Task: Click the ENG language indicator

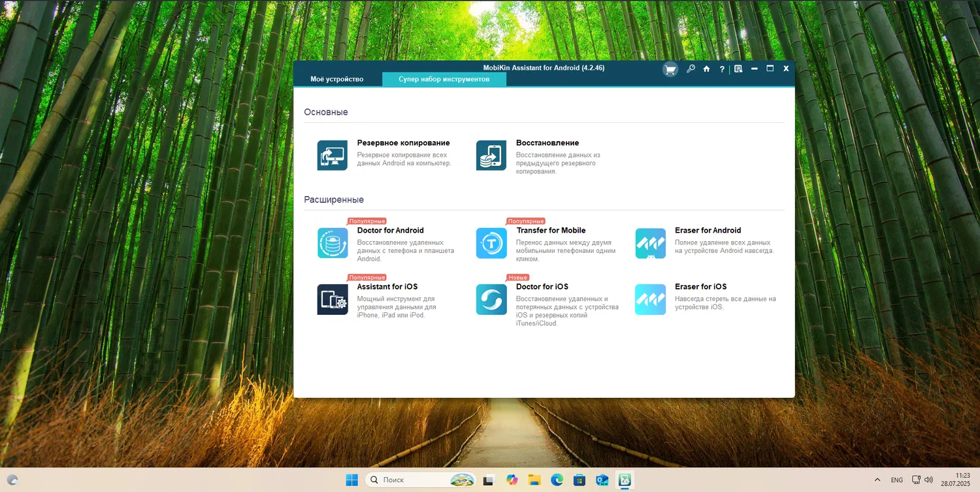Action: (897, 480)
